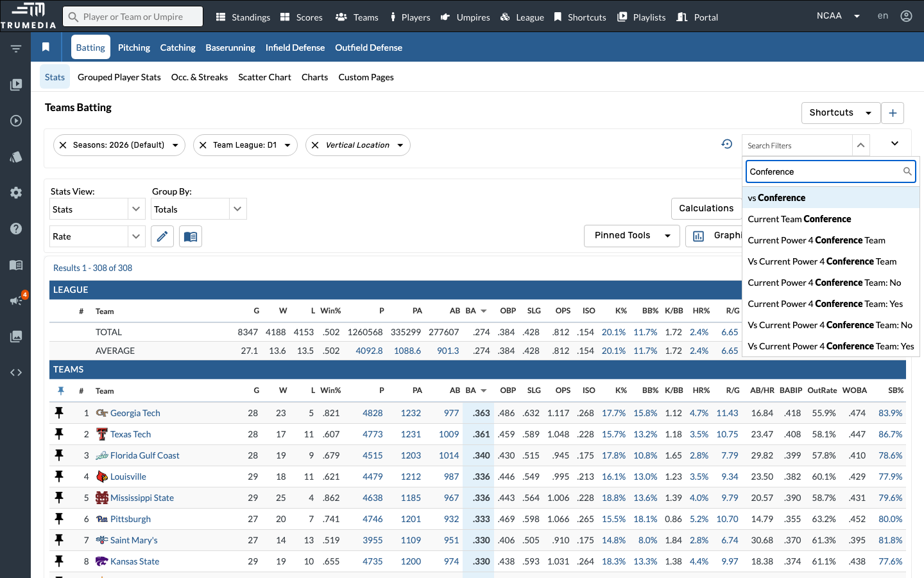The image size is (924, 578).
Task: Pin the Mississippi State row
Action: 59,498
